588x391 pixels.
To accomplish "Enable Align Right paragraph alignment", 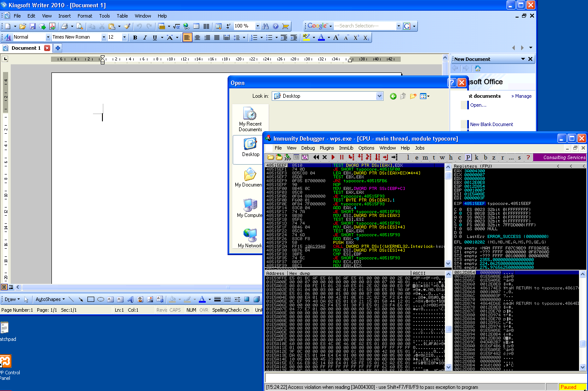I will [207, 37].
